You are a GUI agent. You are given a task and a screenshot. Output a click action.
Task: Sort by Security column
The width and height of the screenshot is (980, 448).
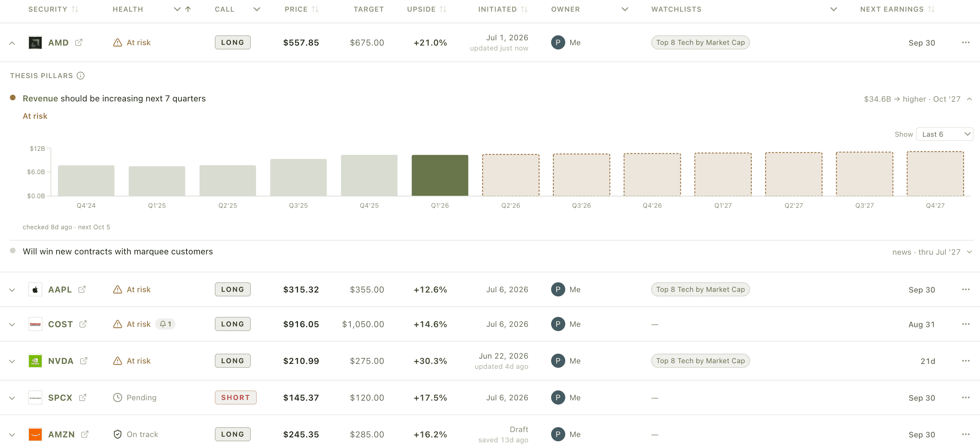75,9
